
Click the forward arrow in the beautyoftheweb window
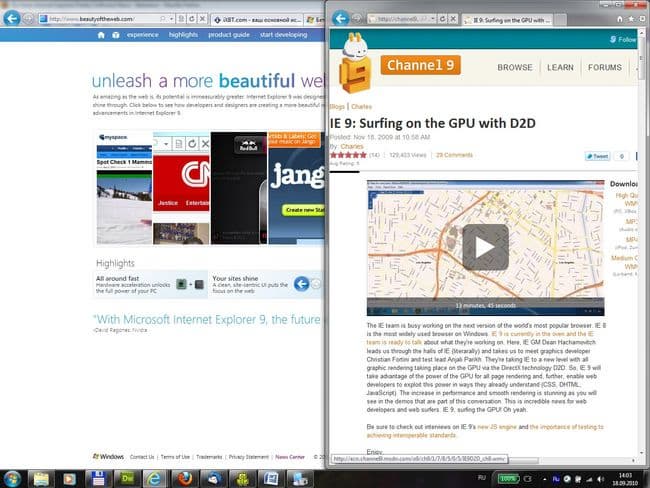tap(28, 19)
